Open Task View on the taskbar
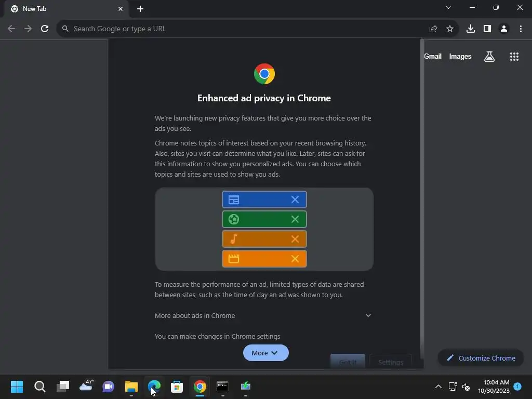 pyautogui.click(x=63, y=387)
